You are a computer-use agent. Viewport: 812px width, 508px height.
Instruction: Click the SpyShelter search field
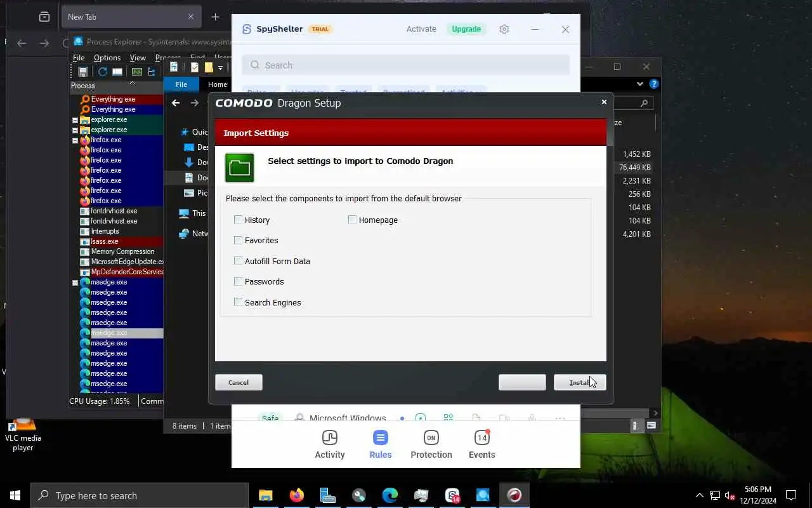pos(405,65)
